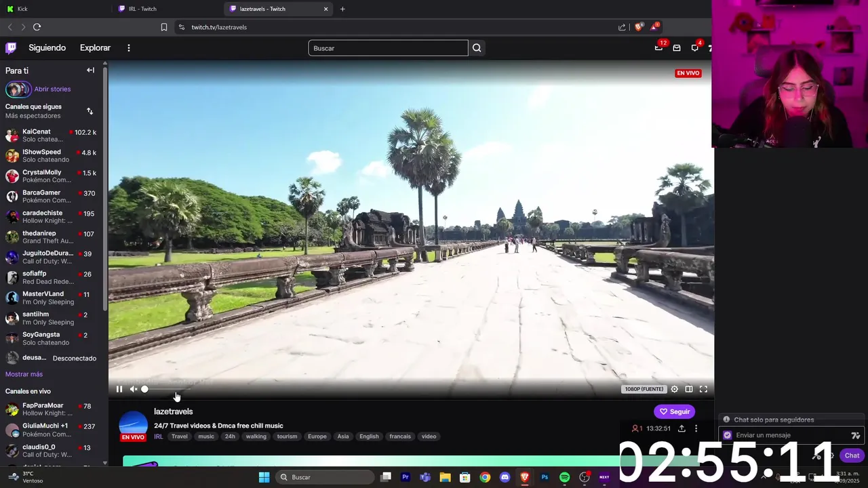Open thedanirep channel in sidebar
Image resolution: width=868 pixels, height=488 pixels.
tap(52, 237)
